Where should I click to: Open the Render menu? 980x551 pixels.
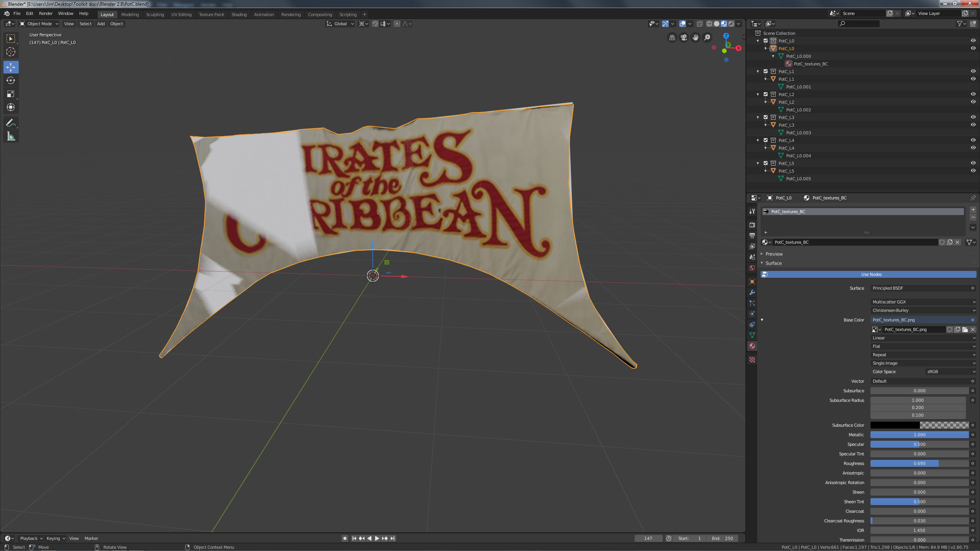click(46, 13)
